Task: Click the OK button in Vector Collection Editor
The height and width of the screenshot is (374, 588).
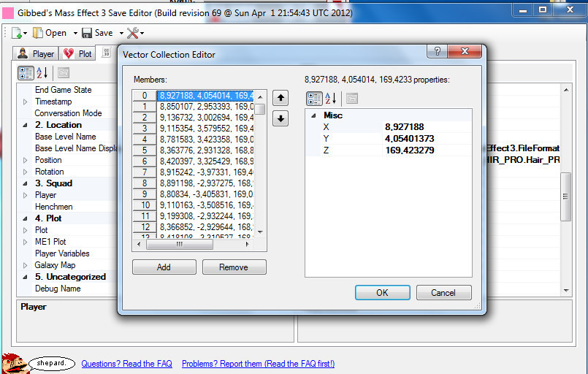Action: pos(382,292)
